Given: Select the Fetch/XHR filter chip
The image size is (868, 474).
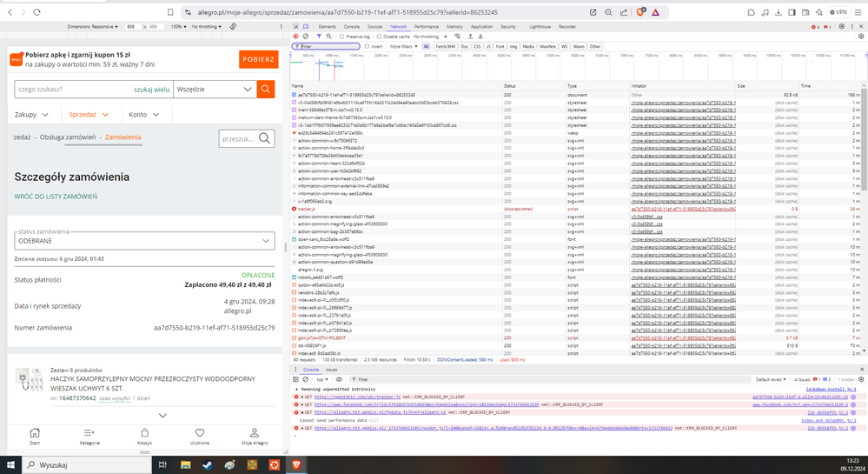Looking at the screenshot, I should pyautogui.click(x=445, y=47).
